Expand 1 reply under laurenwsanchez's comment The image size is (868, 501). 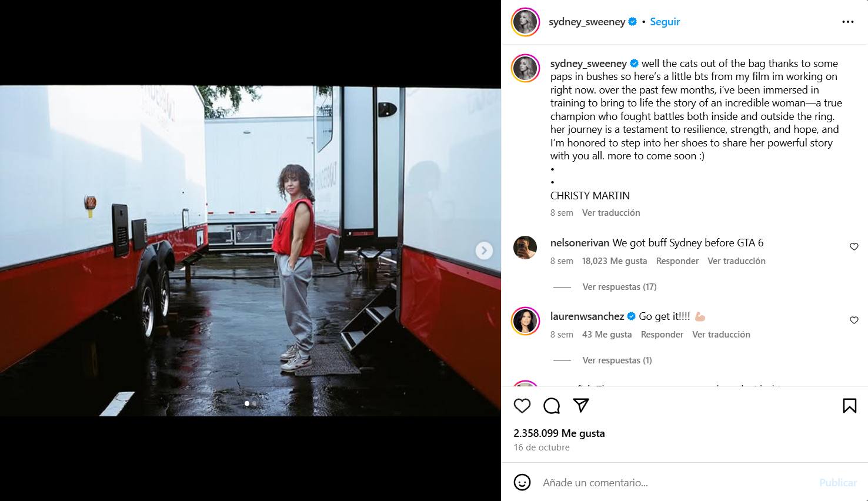(x=617, y=360)
